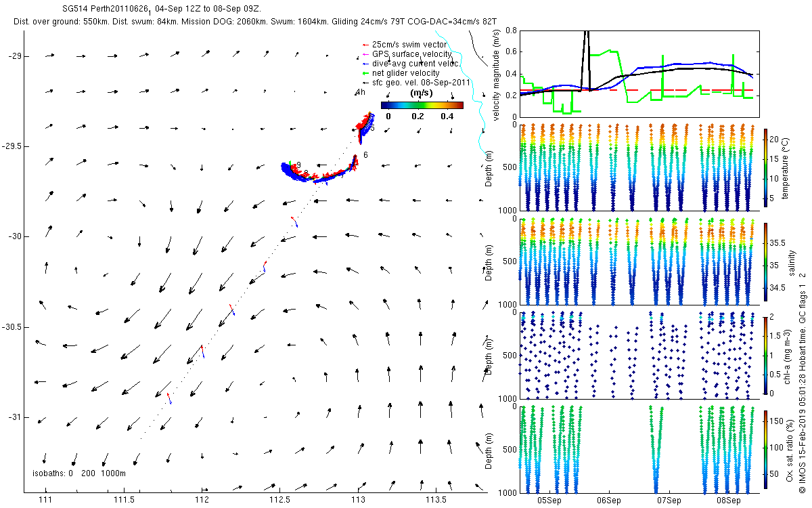This screenshot has height=508, width=812.
Task: Click latitude tick '-29.5' on the map axis
Action: (x=12, y=146)
